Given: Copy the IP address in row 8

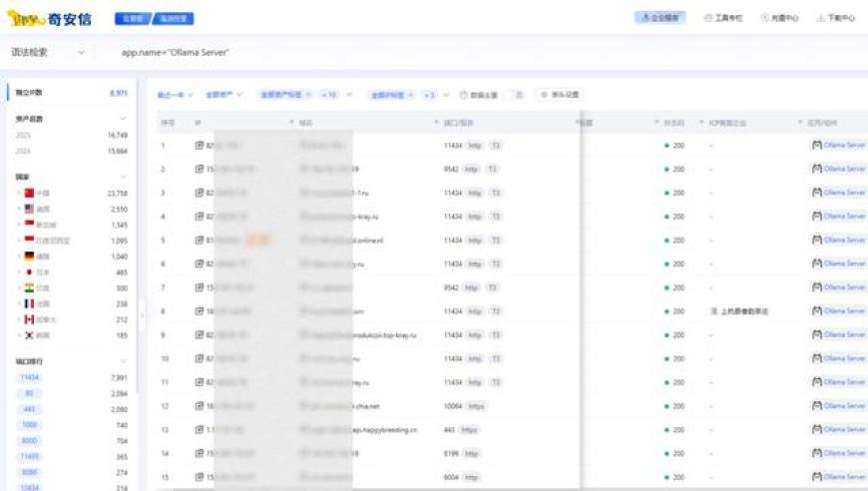Looking at the screenshot, I should pyautogui.click(x=200, y=311).
